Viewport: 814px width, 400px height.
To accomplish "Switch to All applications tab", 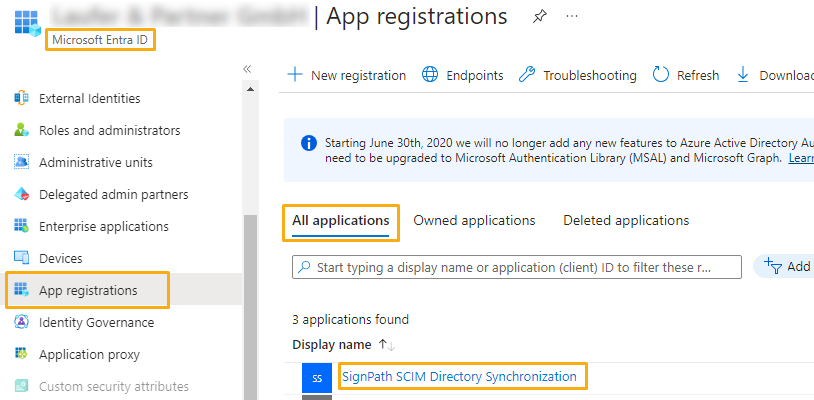I will [x=341, y=220].
